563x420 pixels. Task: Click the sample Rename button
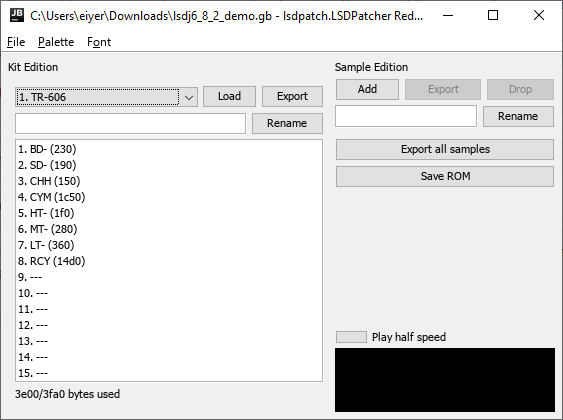click(518, 116)
